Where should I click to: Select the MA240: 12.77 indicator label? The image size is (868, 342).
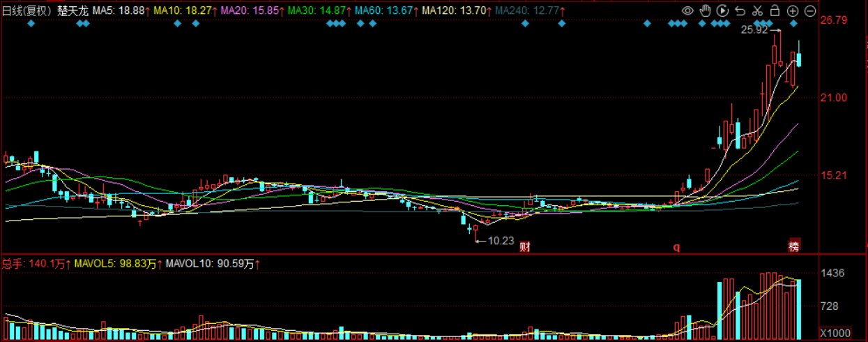point(527,11)
